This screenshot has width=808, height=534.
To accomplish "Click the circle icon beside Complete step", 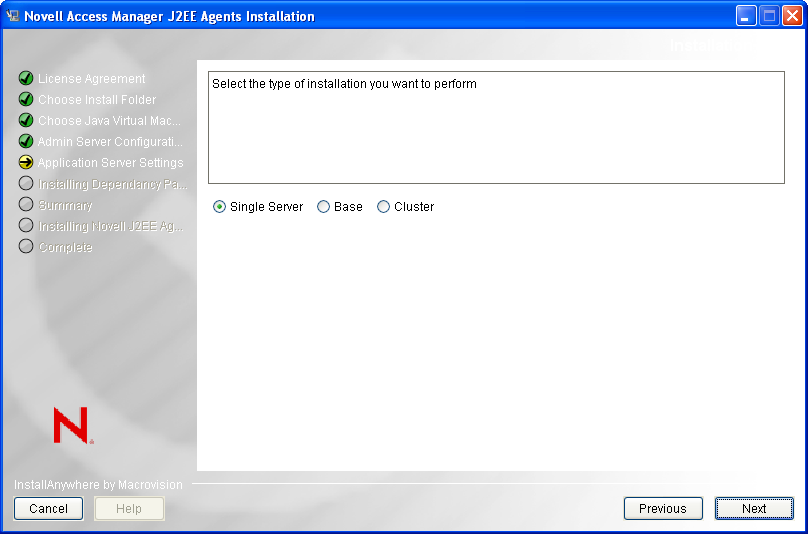I will [x=26, y=247].
